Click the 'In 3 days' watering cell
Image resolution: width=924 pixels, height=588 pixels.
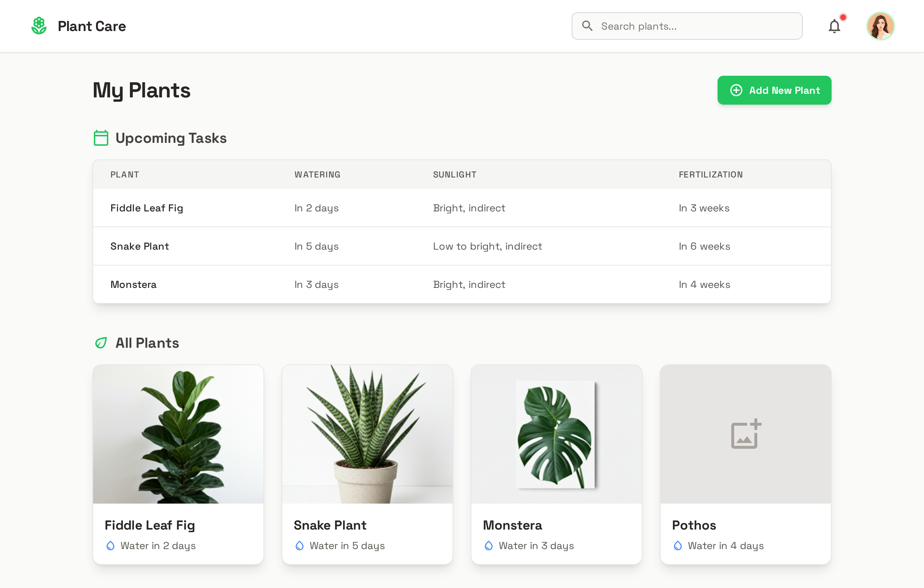tap(317, 285)
